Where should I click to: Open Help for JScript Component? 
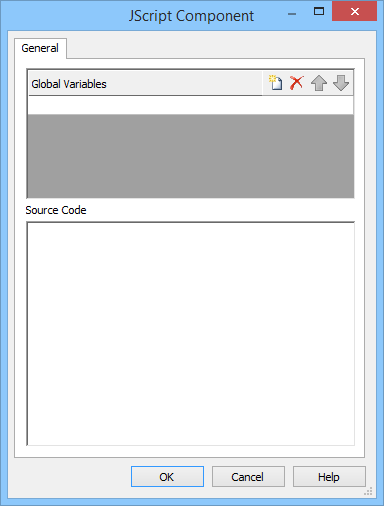coord(329,477)
